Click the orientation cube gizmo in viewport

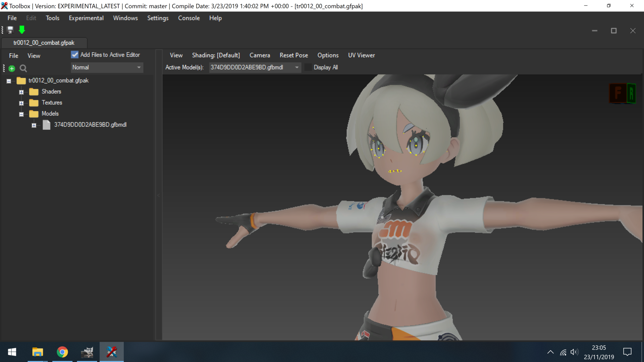(x=623, y=93)
